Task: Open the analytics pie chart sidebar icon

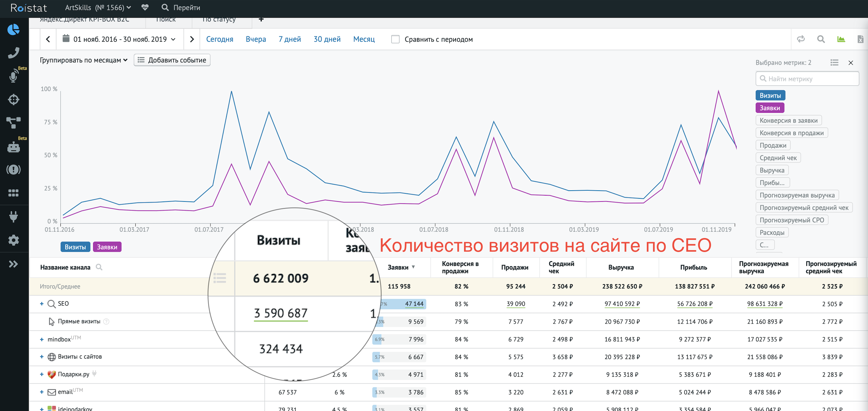Action: (14, 30)
